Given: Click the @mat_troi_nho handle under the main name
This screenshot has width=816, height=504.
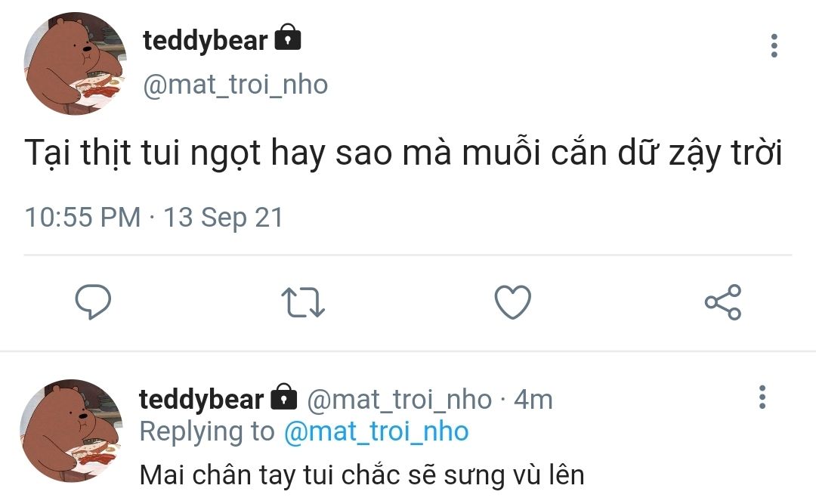Looking at the screenshot, I should click(236, 84).
